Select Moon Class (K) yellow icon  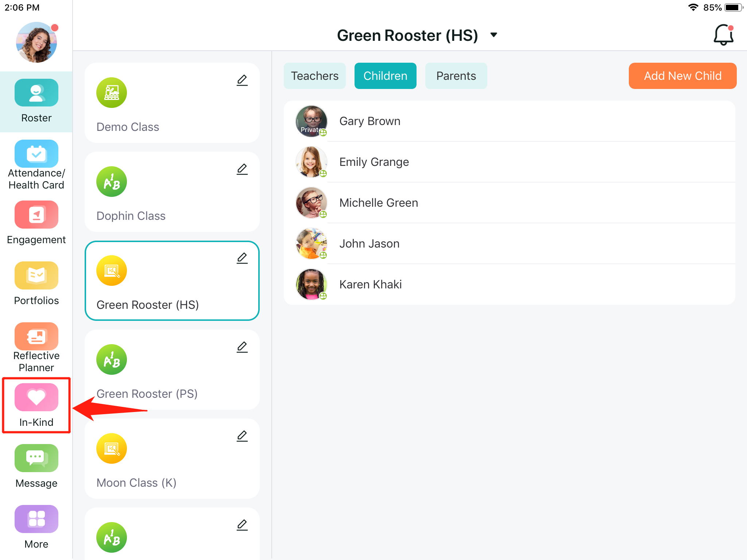tap(112, 448)
